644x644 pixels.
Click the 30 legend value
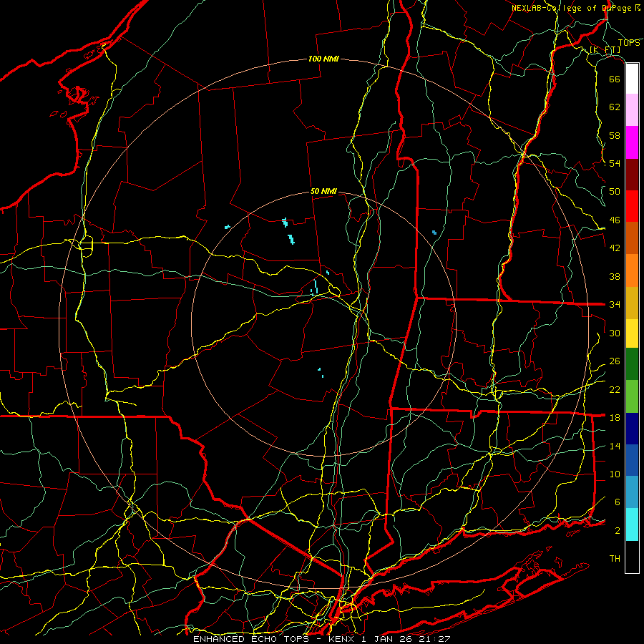pyautogui.click(x=615, y=333)
